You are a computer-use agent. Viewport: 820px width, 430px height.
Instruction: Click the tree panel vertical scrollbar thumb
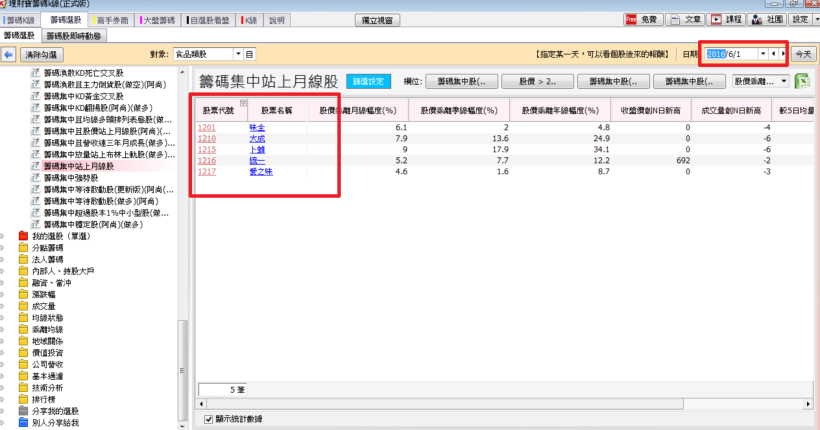click(x=182, y=370)
